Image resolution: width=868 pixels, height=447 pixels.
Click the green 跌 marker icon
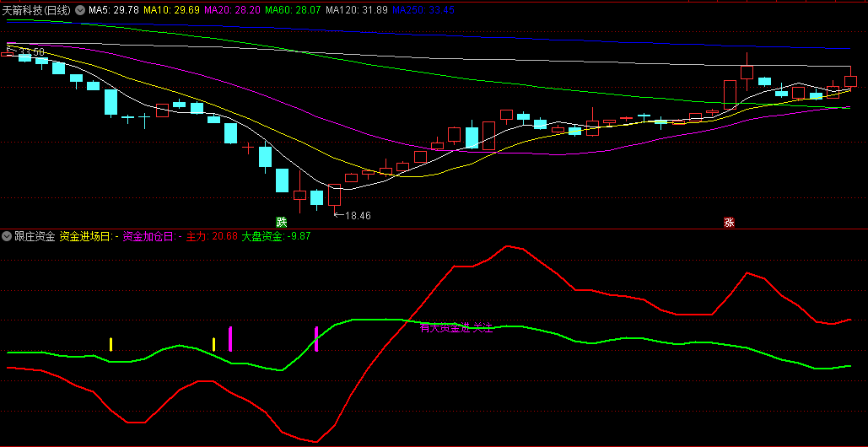(283, 223)
